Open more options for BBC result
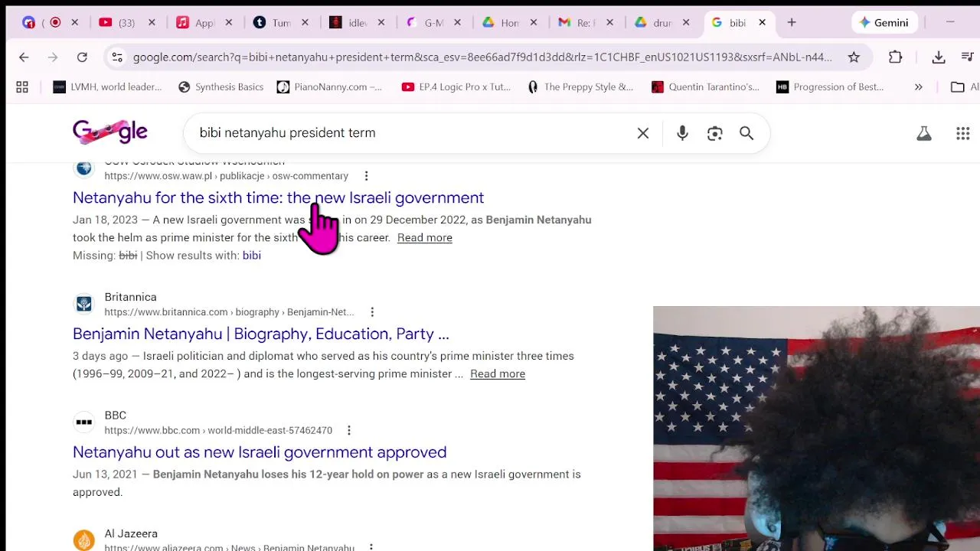This screenshot has width=980, height=551. click(348, 431)
